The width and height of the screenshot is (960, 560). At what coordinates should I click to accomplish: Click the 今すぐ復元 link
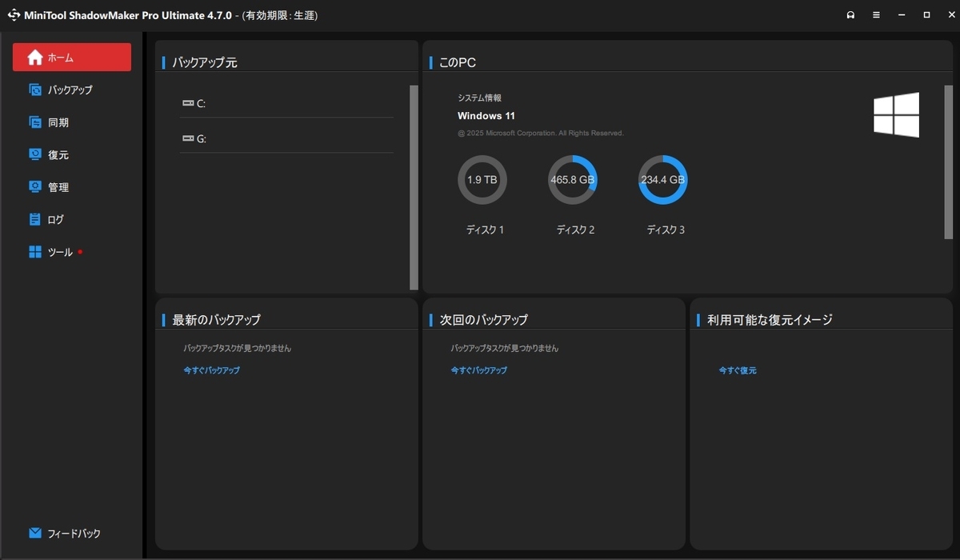(738, 370)
